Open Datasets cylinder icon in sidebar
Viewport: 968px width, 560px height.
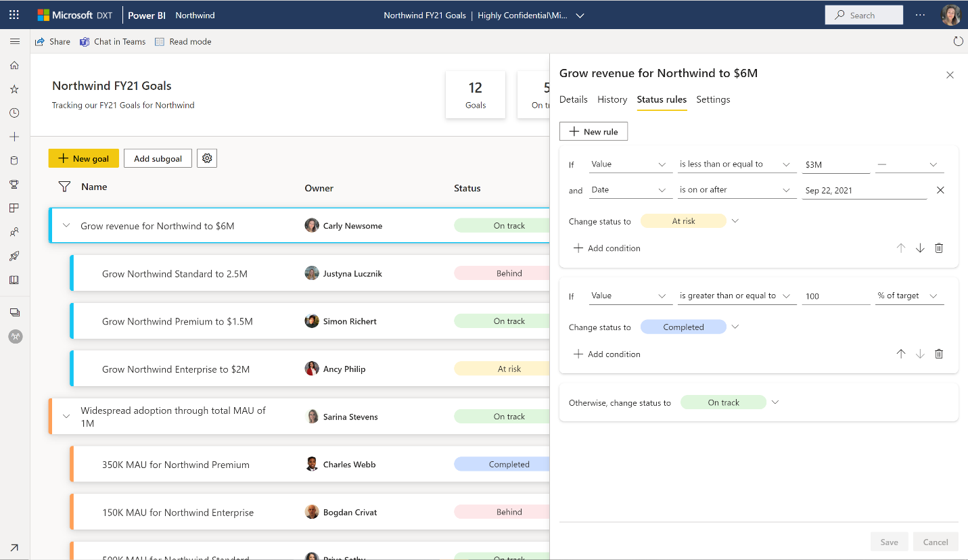pos(14,160)
